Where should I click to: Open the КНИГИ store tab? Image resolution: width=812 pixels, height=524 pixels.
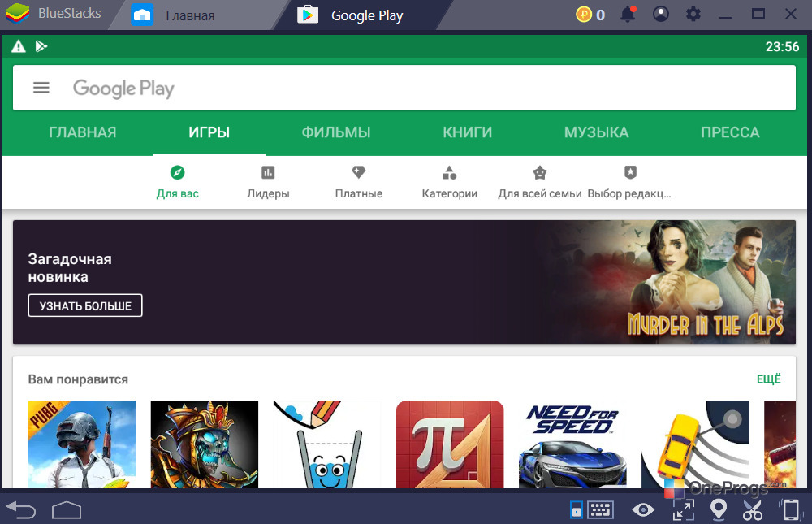(467, 132)
